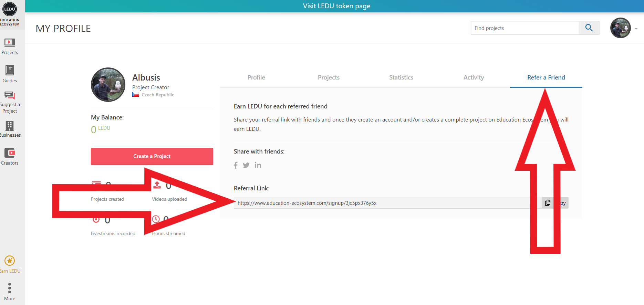Select the Refer a Friend tab
Image resolution: width=644 pixels, height=305 pixels.
[546, 77]
